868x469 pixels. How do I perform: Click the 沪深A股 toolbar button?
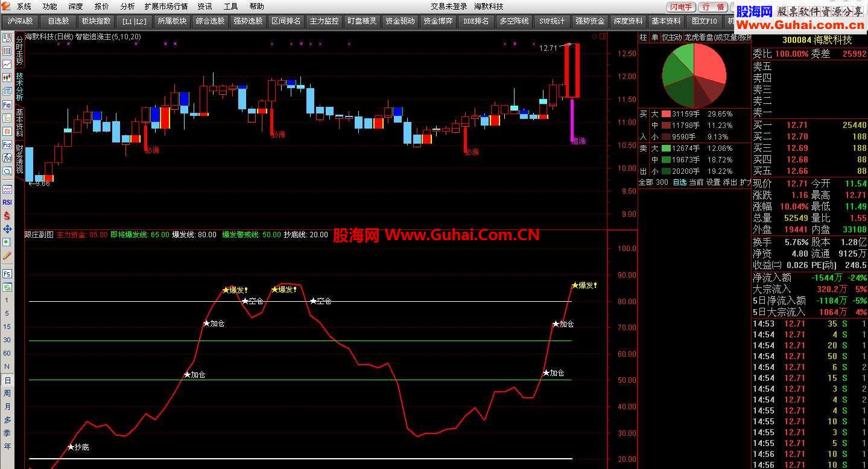pyautogui.click(x=21, y=21)
